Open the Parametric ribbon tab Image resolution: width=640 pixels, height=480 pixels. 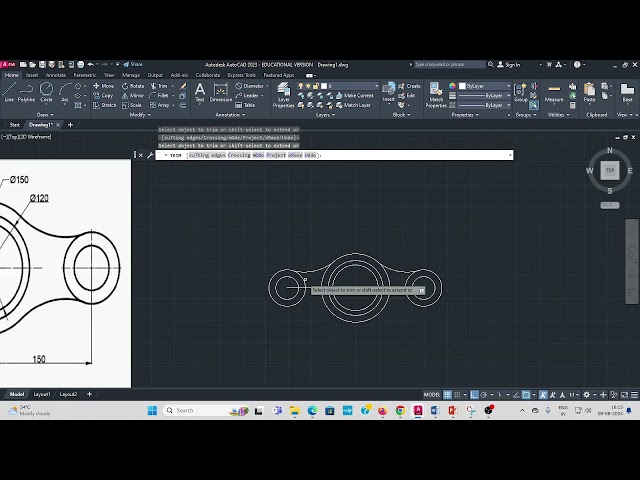click(84, 75)
